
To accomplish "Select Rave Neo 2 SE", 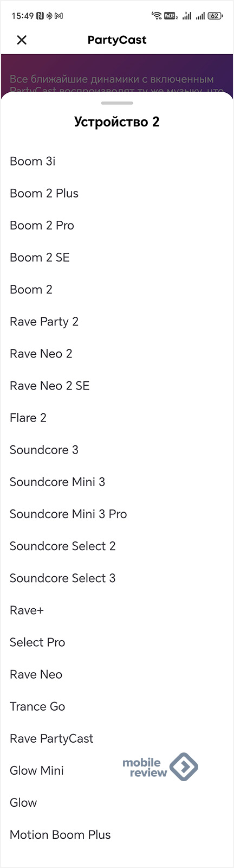I will point(117,386).
